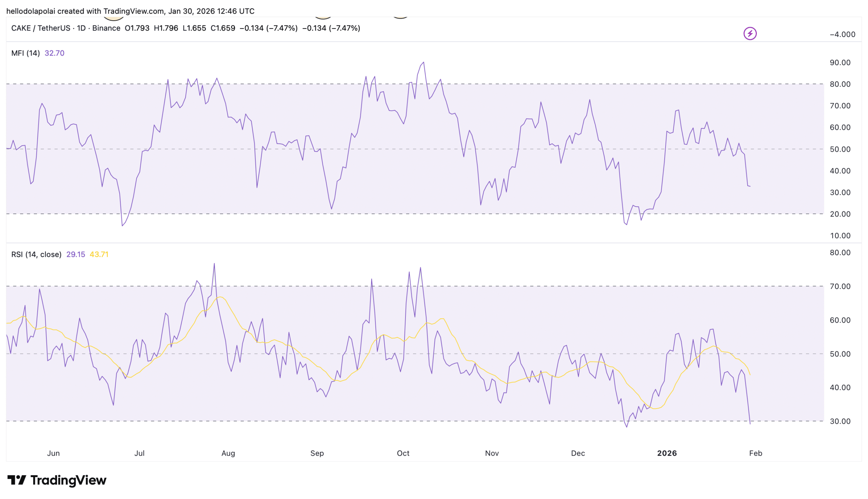Open the RSI (14, close) indicator legend
The width and height of the screenshot is (868, 499).
tap(36, 254)
